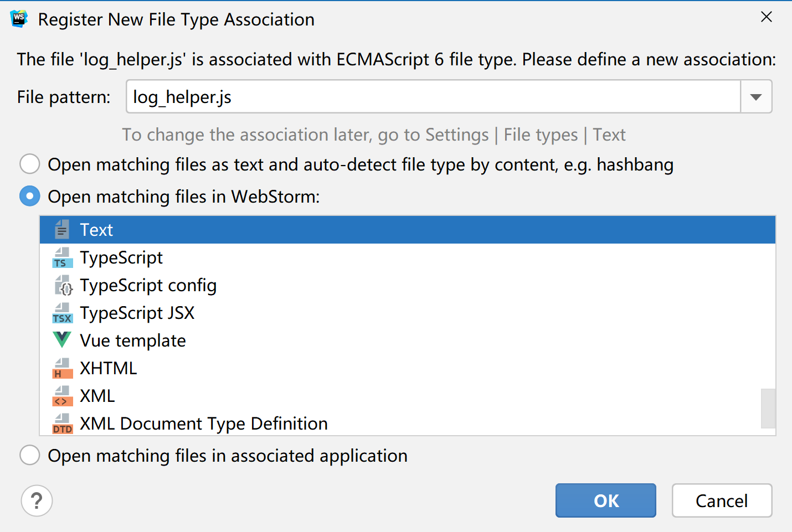Cancel the file type association dialog
Screen dimensions: 792x532
[722, 500]
